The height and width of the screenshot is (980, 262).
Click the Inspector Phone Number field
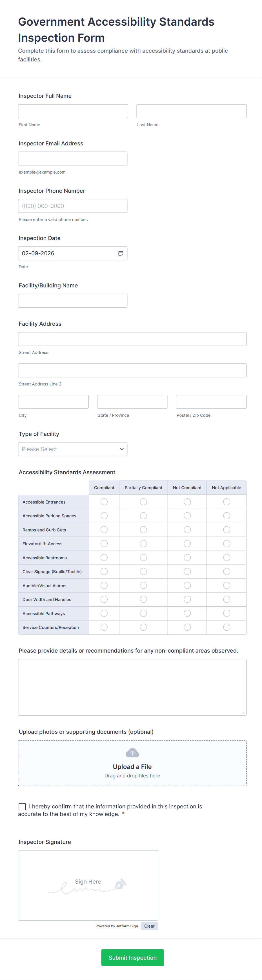point(73,206)
